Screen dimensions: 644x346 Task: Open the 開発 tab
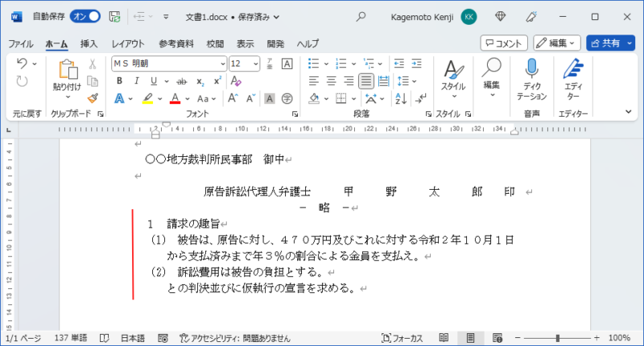click(275, 43)
